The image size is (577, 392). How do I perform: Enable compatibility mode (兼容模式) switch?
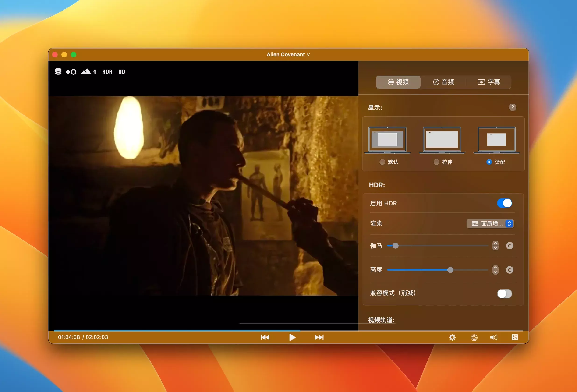pyautogui.click(x=504, y=294)
